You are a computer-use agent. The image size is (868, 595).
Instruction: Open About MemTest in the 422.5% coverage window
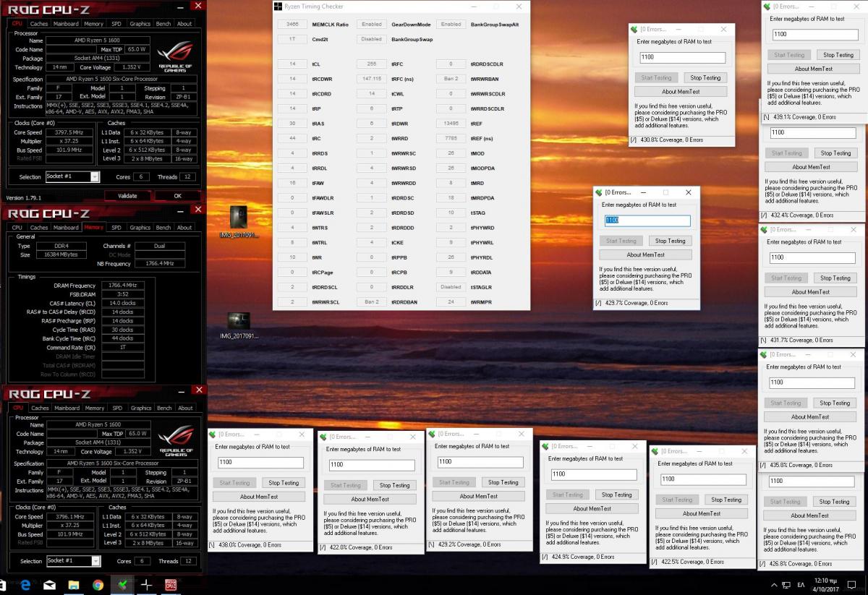point(701,514)
